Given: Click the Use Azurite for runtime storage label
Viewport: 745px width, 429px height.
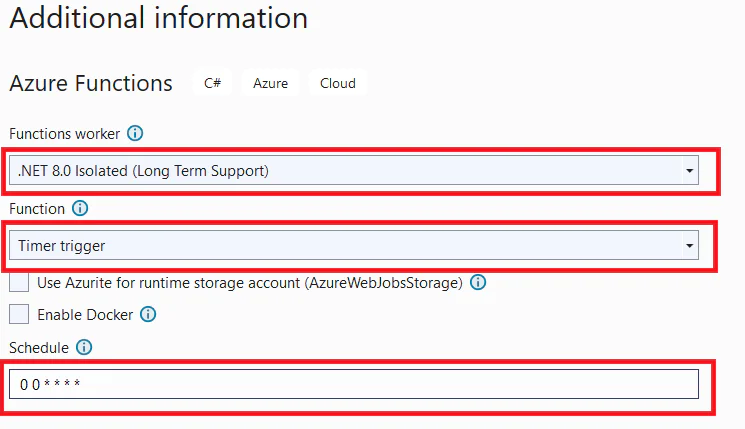Looking at the screenshot, I should [x=250, y=283].
